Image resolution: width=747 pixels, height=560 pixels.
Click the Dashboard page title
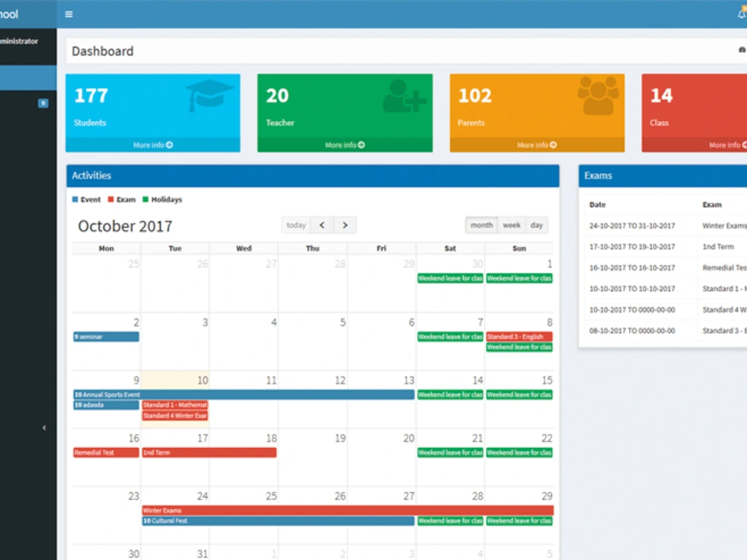(102, 51)
